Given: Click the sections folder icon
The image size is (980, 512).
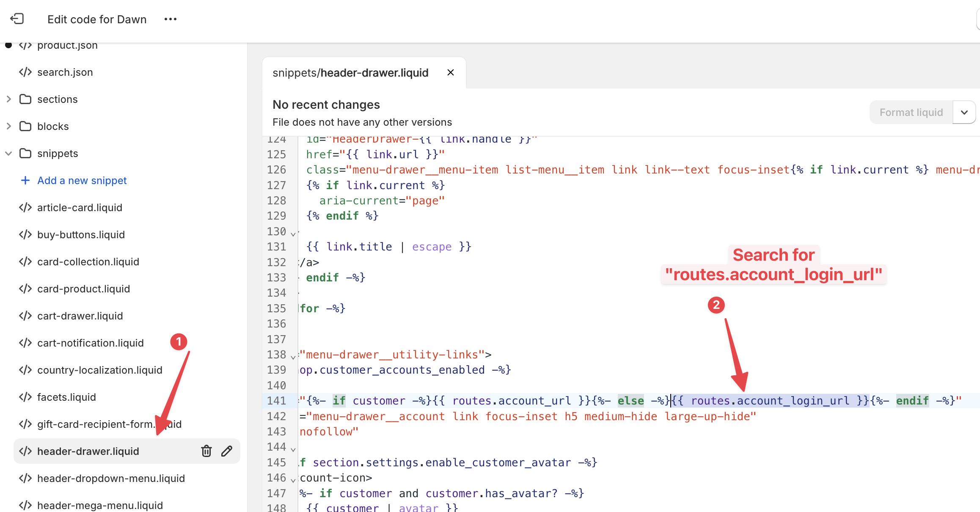Looking at the screenshot, I should coord(25,99).
